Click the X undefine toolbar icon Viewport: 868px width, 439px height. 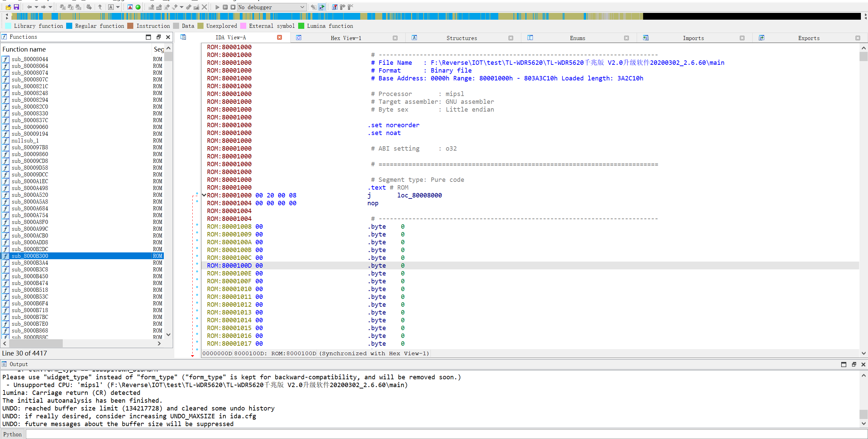tap(204, 7)
